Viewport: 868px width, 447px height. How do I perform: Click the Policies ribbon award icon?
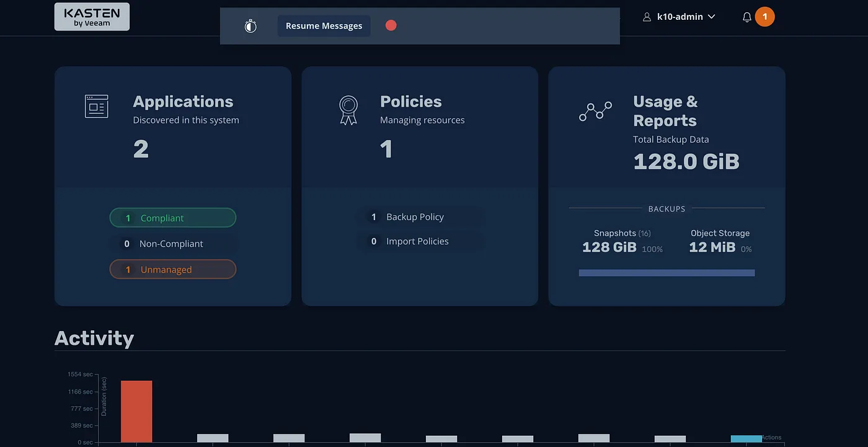[x=348, y=110]
